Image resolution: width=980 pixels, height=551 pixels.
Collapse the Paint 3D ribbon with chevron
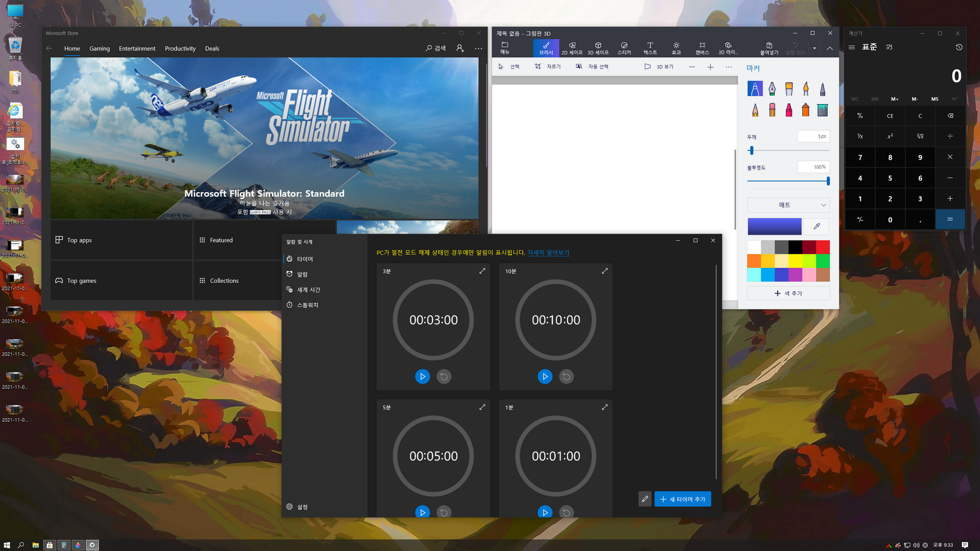(830, 48)
